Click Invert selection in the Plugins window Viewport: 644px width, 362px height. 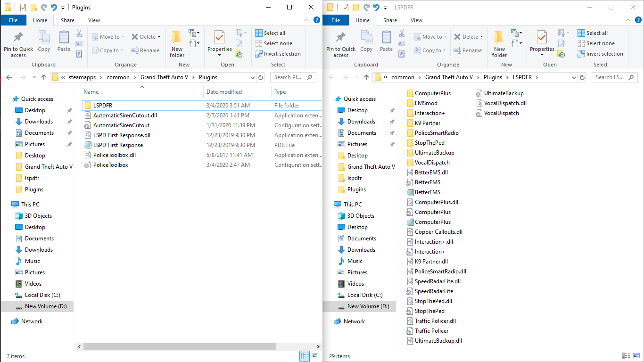pos(278,54)
